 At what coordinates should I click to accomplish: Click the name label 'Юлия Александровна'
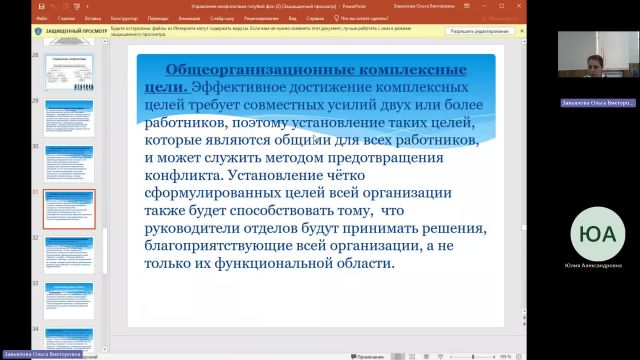point(593,265)
